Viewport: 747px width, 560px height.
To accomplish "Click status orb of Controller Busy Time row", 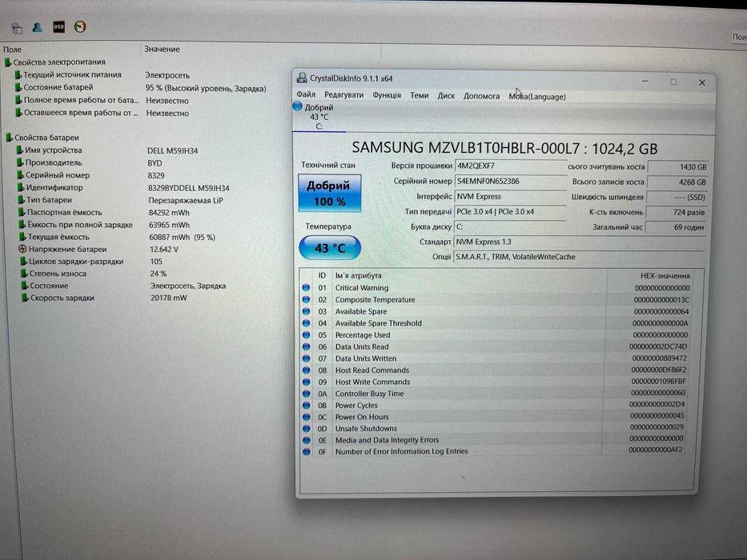I will (x=307, y=394).
